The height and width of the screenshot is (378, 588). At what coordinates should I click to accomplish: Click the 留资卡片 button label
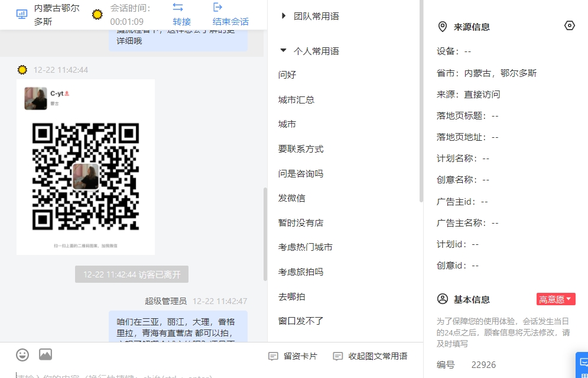tap(300, 356)
